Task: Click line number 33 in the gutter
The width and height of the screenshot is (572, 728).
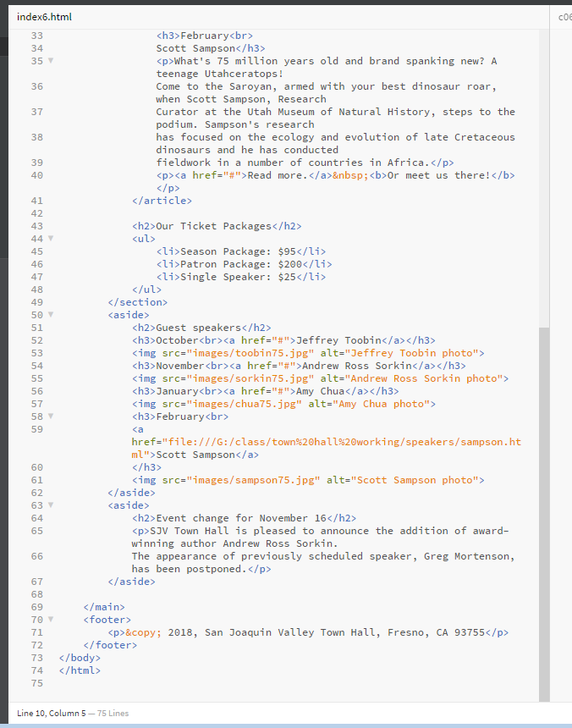Action: (x=37, y=36)
